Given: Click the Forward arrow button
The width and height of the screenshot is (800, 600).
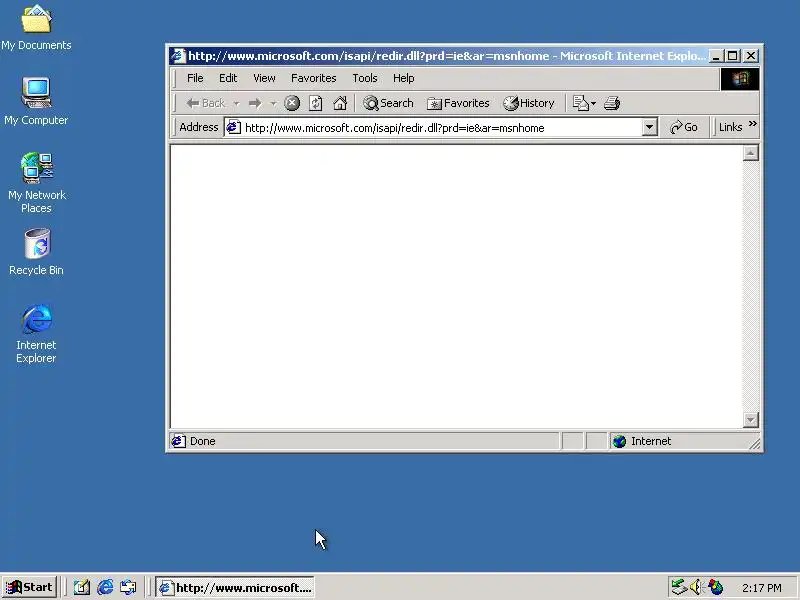Looking at the screenshot, I should click(255, 104).
